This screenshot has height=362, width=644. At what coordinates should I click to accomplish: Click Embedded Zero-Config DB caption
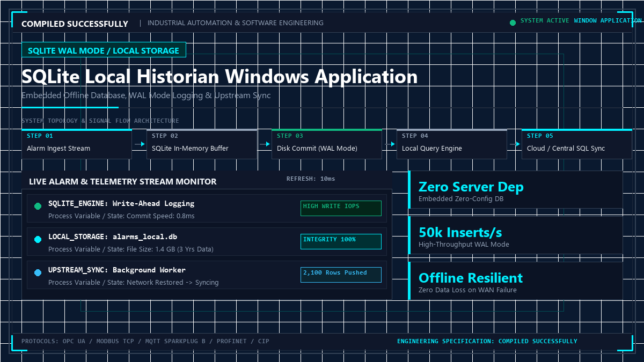(460, 199)
